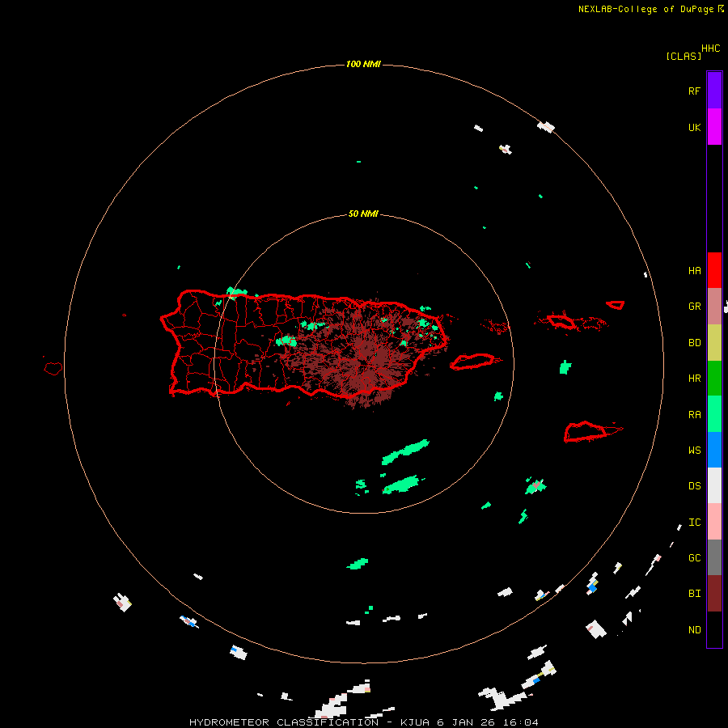Click the HHC product label
728x728 pixels.
711,49
